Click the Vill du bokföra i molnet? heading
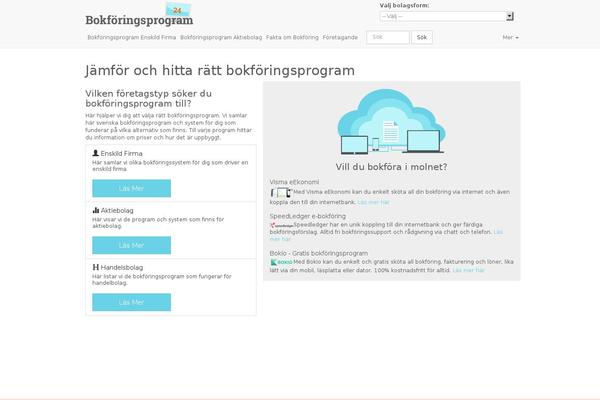Image resolution: width=600 pixels, height=400 pixels. [x=391, y=167]
